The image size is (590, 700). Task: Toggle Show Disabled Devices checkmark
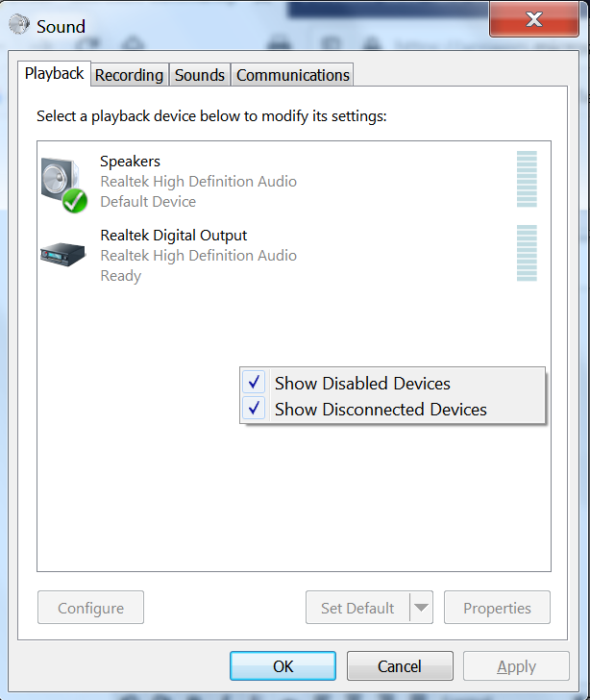click(x=254, y=382)
